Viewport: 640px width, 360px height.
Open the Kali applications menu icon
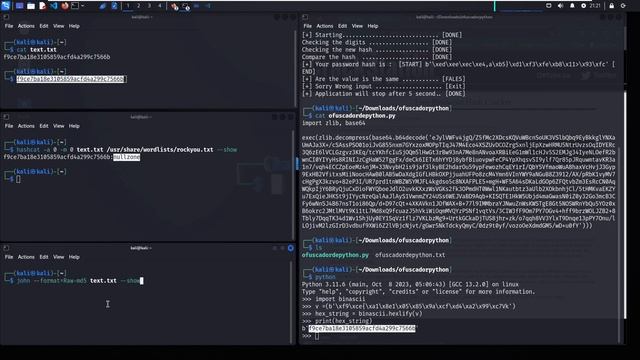click(x=5, y=6)
